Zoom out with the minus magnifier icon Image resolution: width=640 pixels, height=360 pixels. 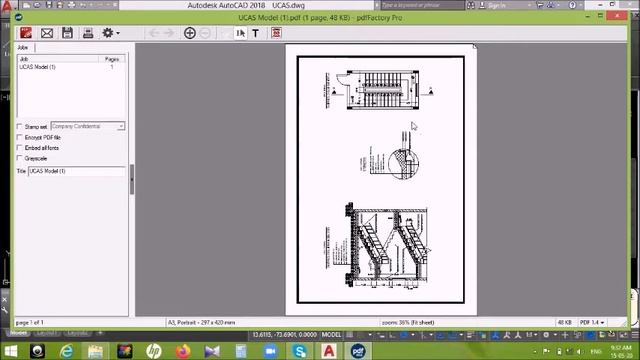(x=205, y=33)
